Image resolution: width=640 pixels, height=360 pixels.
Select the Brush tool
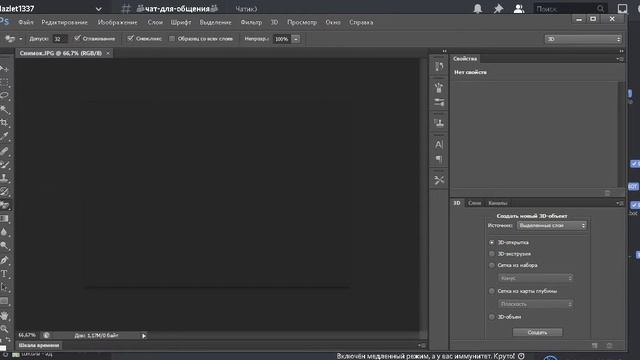(4, 164)
